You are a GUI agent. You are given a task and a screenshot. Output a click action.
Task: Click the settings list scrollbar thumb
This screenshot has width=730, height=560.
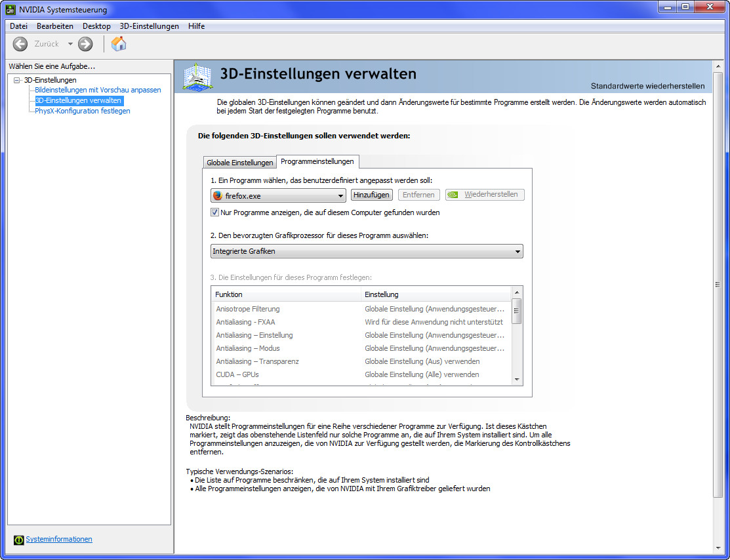point(516,311)
